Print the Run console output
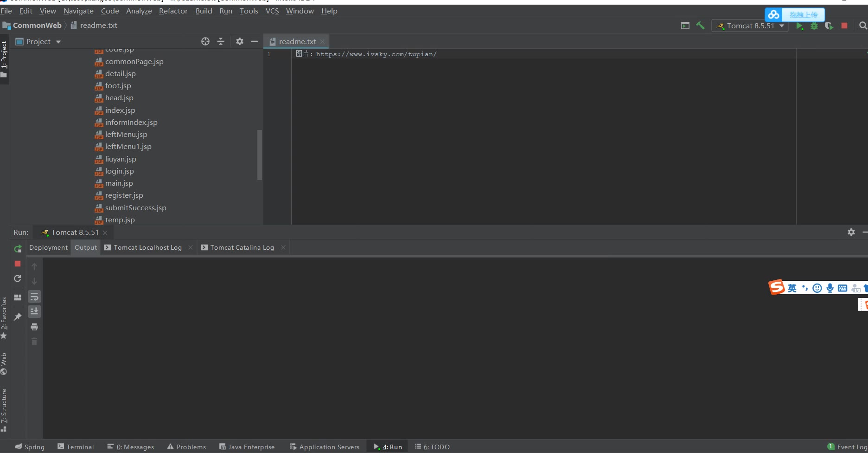 click(x=34, y=327)
